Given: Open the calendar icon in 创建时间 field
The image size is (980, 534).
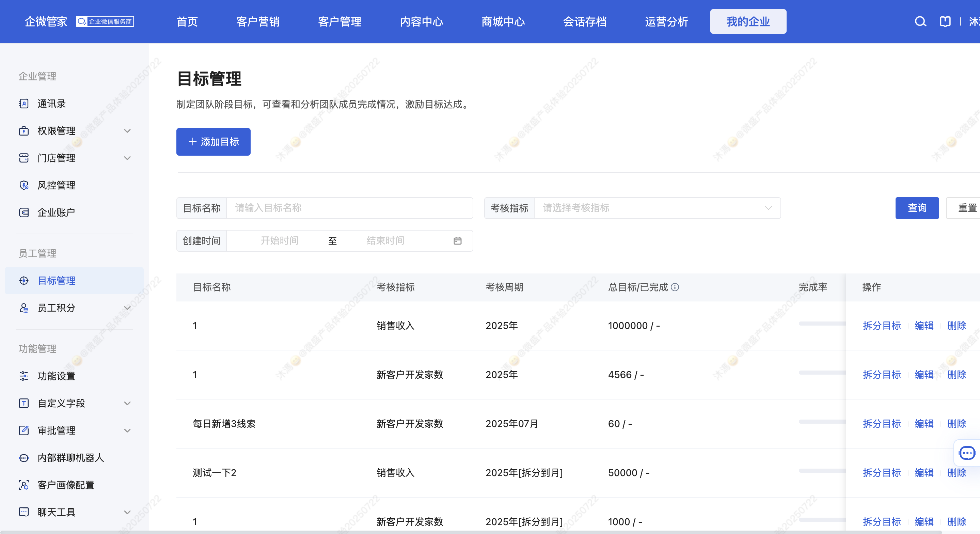Looking at the screenshot, I should (x=457, y=240).
